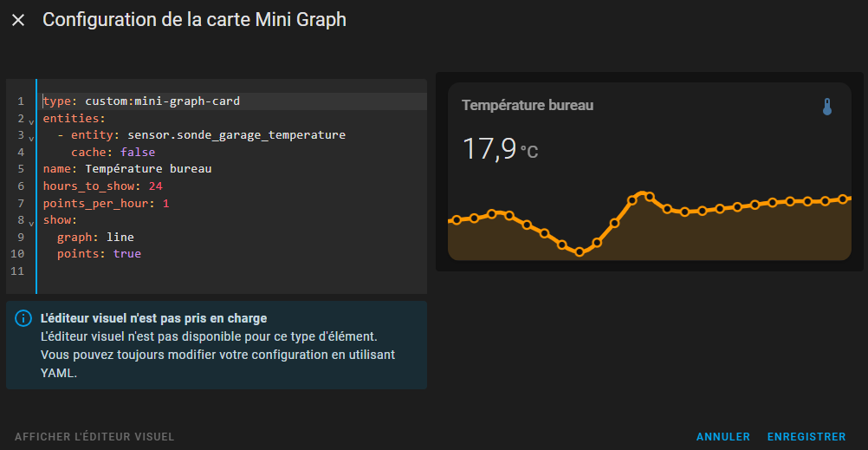
Task: Click line number 5 in the gutter
Action: (20, 169)
